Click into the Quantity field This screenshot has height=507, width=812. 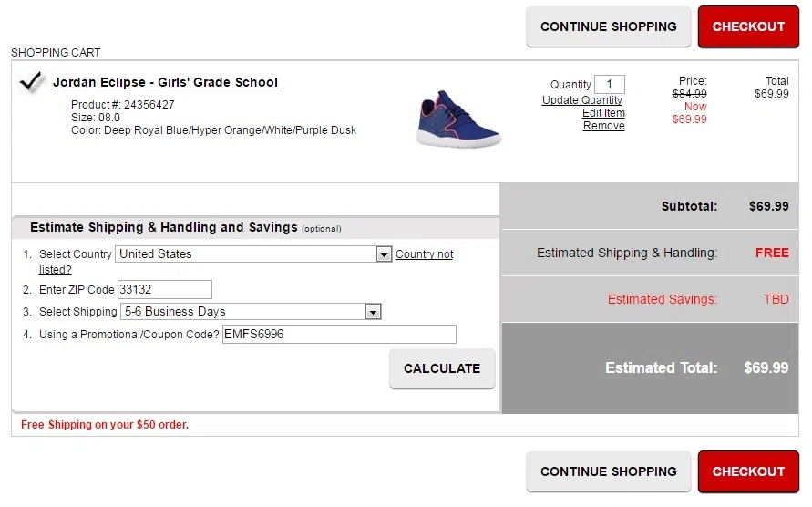[610, 85]
